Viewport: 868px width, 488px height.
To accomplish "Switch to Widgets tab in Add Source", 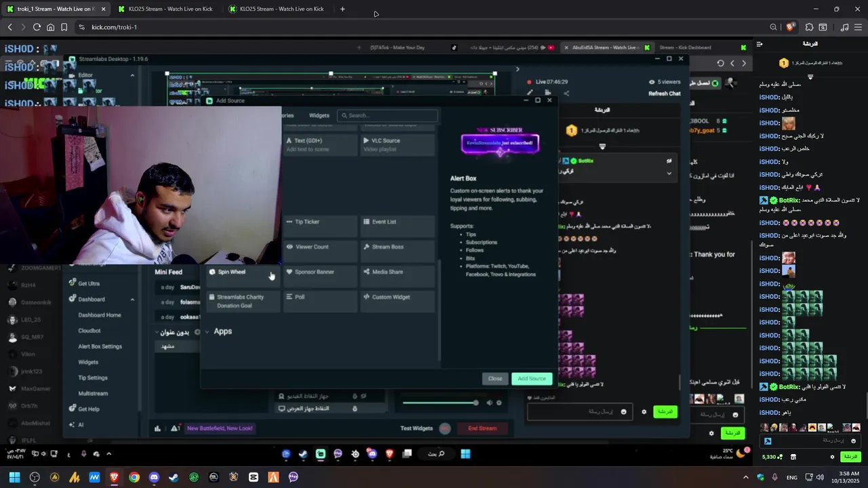I will point(319,115).
